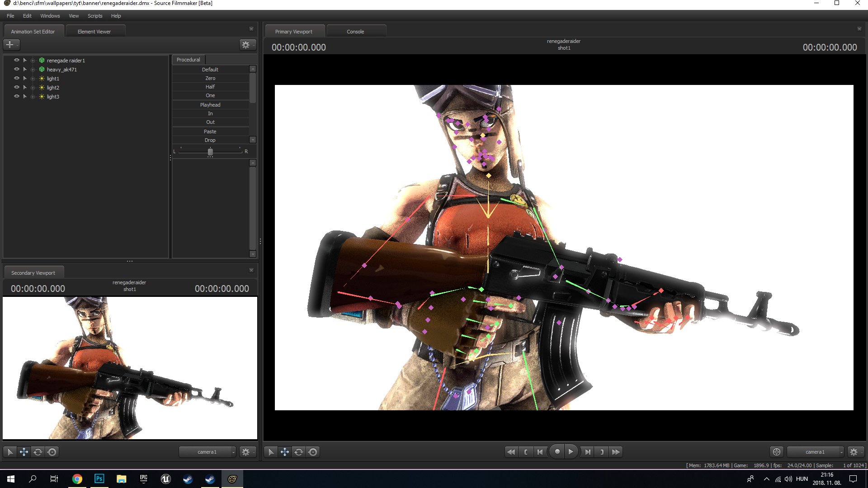Viewport: 868px width, 488px height.
Task: Expand the light2 tree arrow
Action: click(25, 87)
